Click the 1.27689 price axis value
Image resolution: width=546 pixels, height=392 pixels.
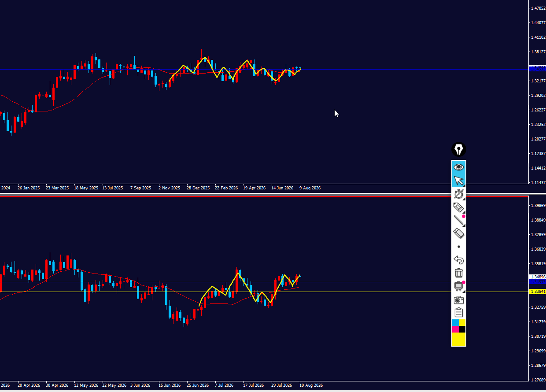pos(538,380)
